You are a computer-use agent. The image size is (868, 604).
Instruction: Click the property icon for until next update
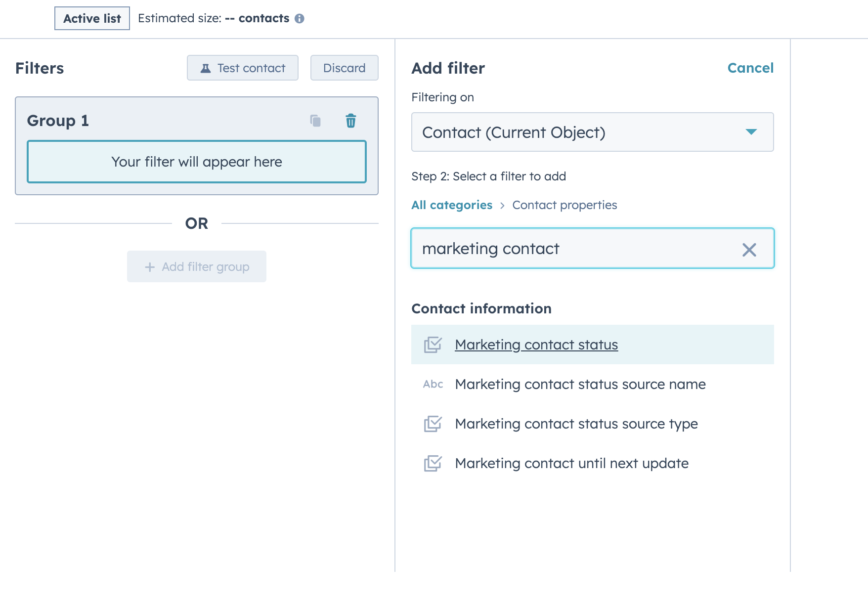433,464
